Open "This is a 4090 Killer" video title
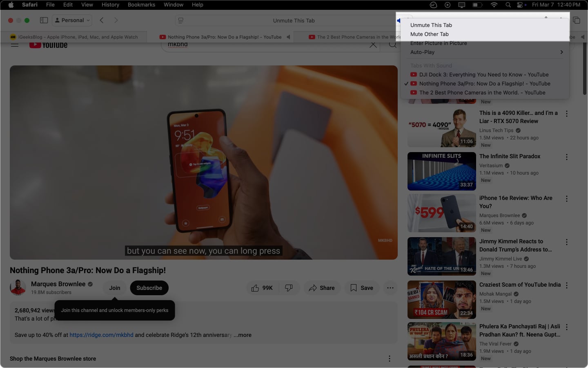 [x=519, y=117]
